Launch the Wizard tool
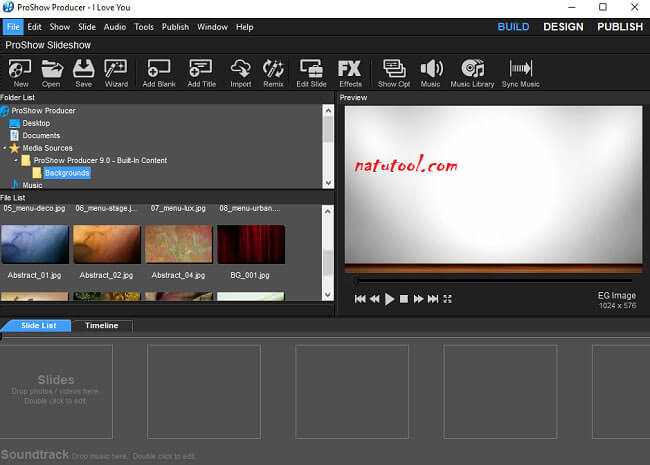The height and width of the screenshot is (465, 650). click(116, 73)
